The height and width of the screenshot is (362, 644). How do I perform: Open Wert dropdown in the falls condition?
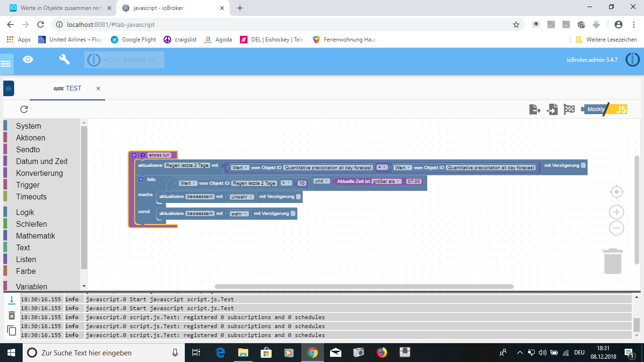coord(188,183)
